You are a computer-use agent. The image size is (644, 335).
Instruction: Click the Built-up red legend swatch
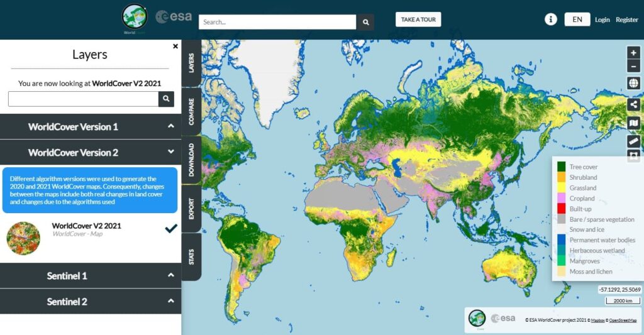[x=561, y=209]
